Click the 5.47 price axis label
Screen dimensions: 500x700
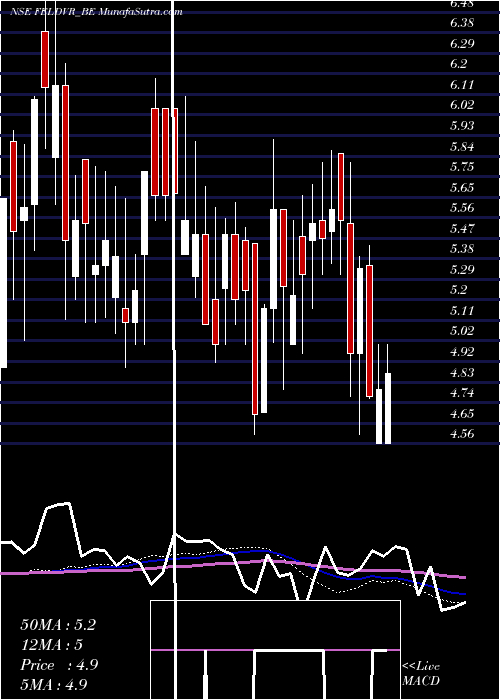tap(462, 229)
